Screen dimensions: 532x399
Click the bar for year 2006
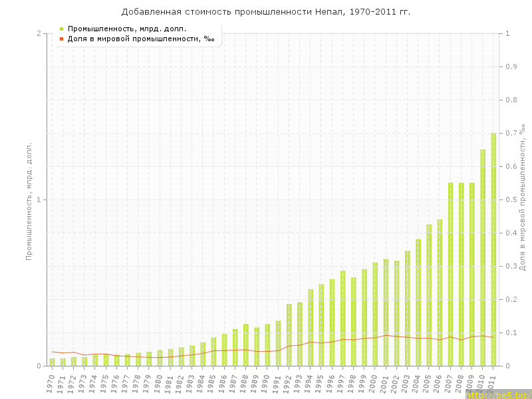point(440,293)
